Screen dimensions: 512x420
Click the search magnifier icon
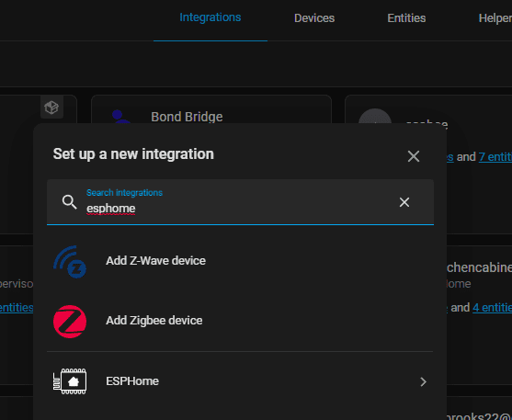pos(70,202)
